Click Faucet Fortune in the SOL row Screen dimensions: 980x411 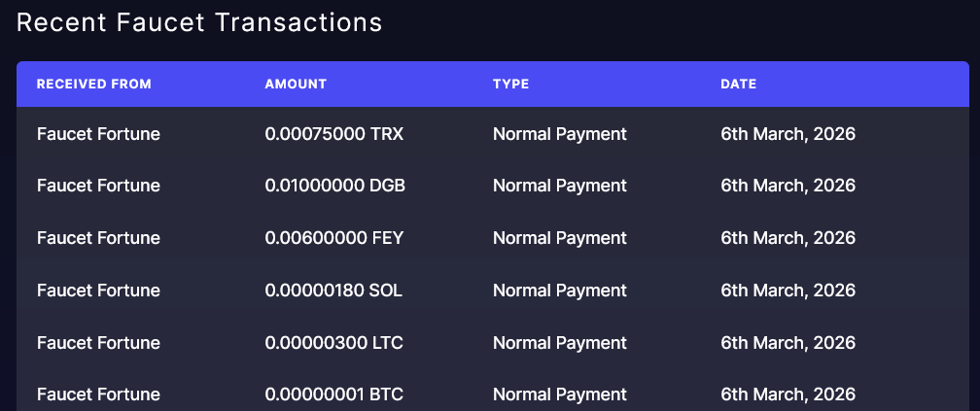tap(98, 291)
